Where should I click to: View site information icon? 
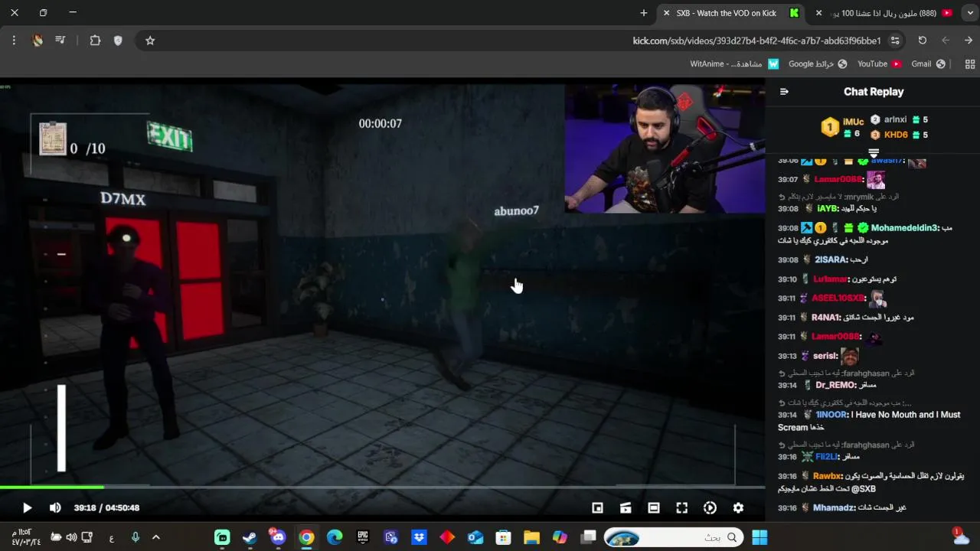pos(895,41)
